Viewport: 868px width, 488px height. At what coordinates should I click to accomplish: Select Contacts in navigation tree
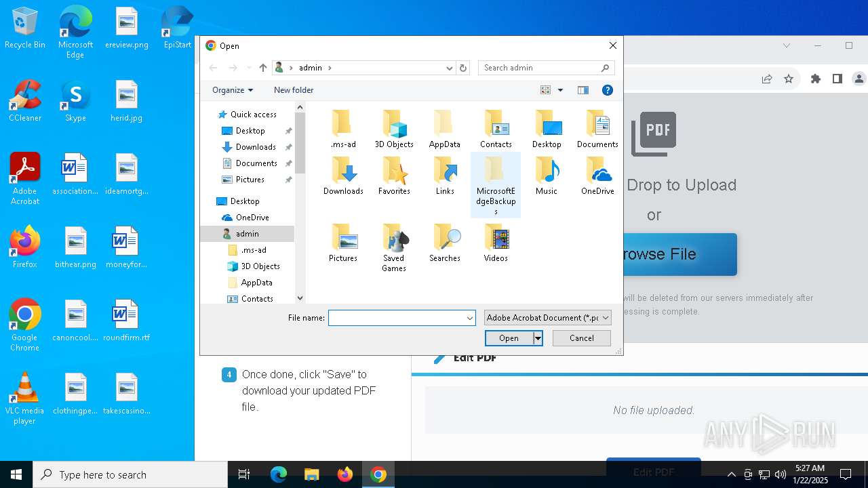[256, 299]
